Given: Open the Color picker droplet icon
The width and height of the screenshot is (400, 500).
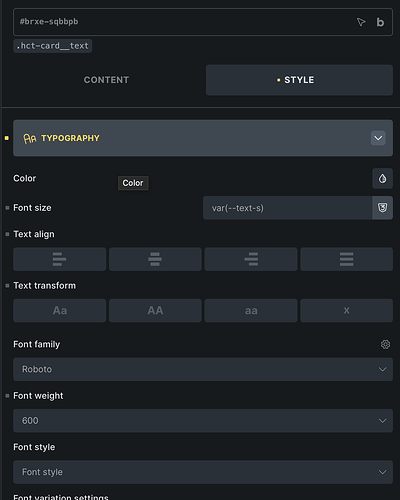Looking at the screenshot, I should point(382,179).
